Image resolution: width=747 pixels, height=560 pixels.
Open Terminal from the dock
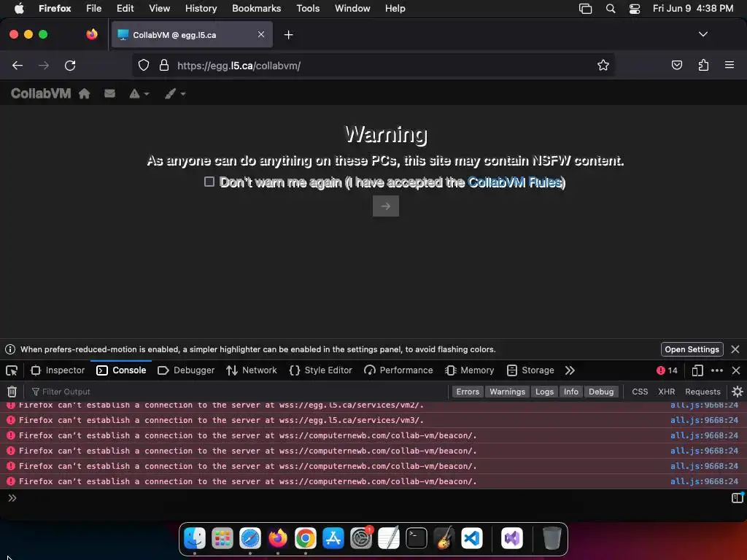pos(417,538)
